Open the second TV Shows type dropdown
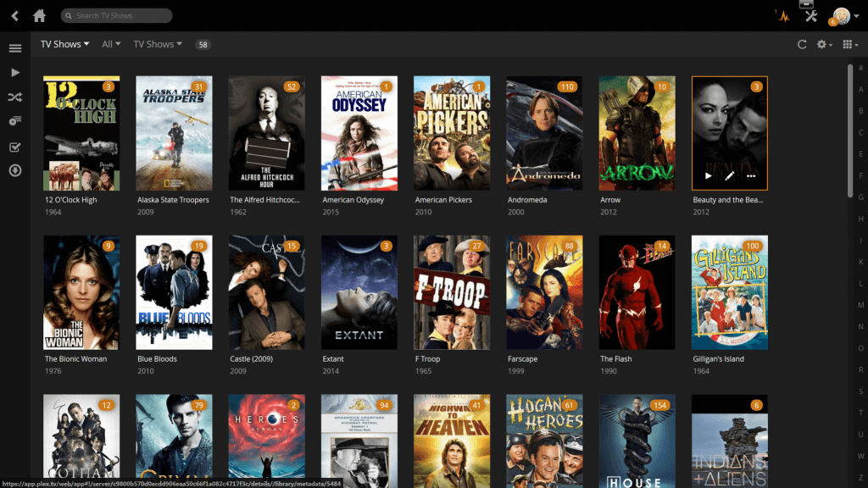This screenshot has height=488, width=868. pos(157,44)
